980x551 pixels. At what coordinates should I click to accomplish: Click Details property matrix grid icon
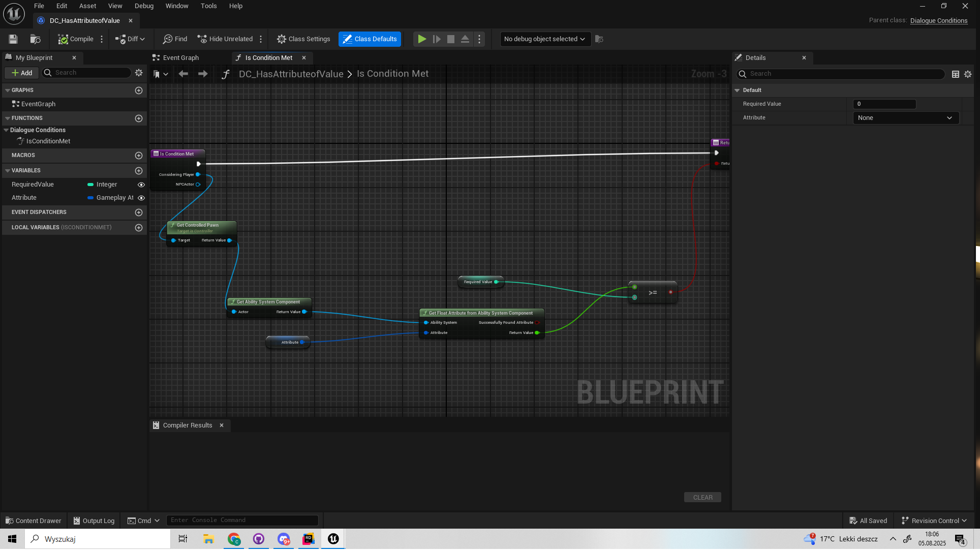956,74
